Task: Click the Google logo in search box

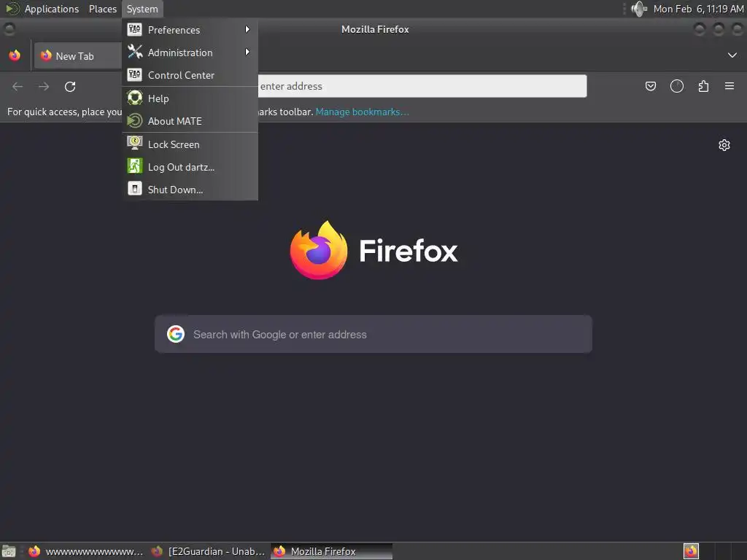Action: pos(176,334)
